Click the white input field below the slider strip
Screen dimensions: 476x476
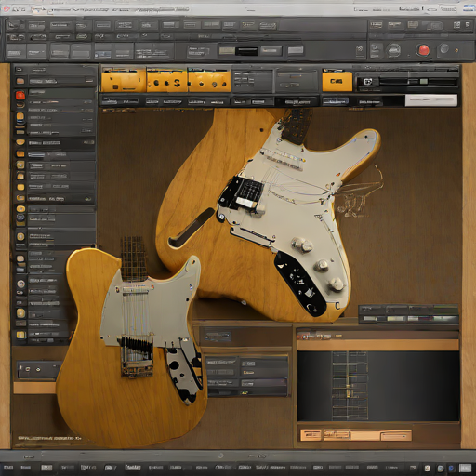click(x=431, y=100)
